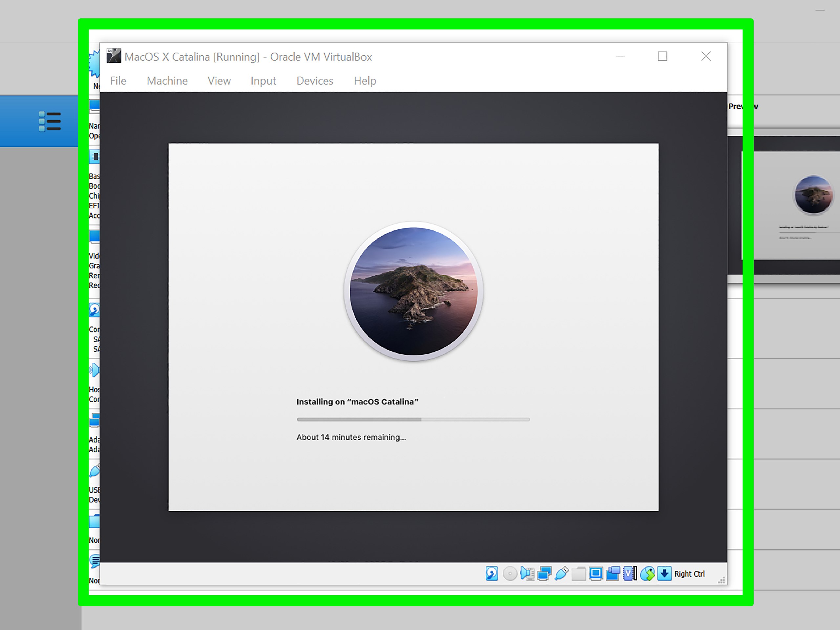Click the Right Ctrl host key label
Viewport: 840px width, 630px height.
click(689, 574)
